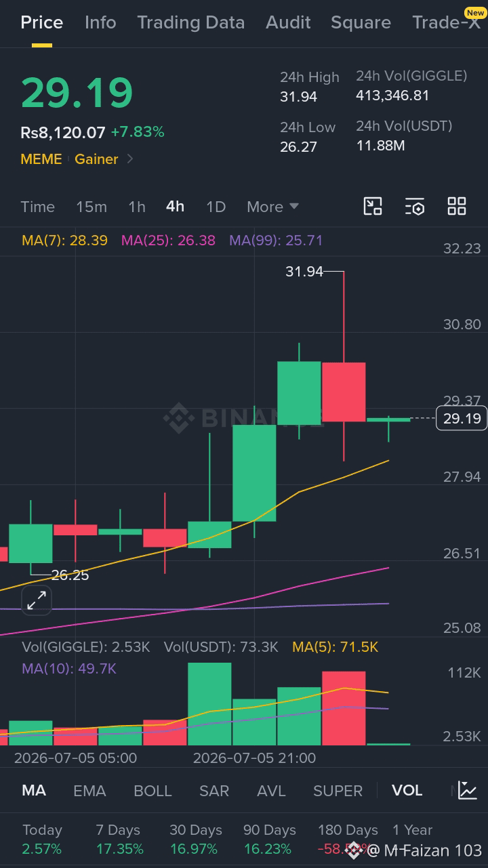Viewport: 488px width, 868px height.
Task: Select the 1D interval
Action: click(216, 207)
